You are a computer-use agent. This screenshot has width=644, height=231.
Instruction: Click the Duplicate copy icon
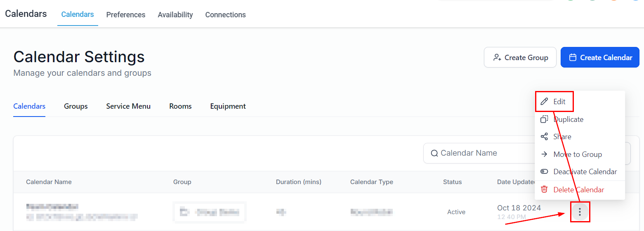click(x=545, y=119)
